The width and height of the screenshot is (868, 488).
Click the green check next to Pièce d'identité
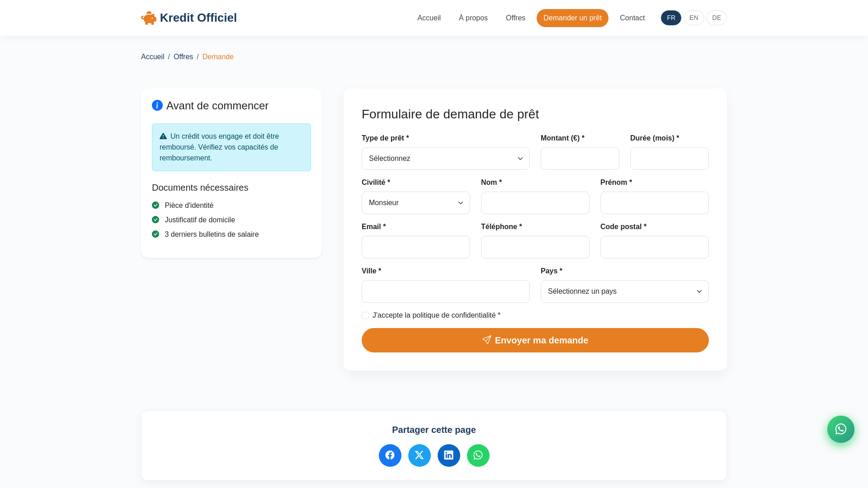pos(156,205)
